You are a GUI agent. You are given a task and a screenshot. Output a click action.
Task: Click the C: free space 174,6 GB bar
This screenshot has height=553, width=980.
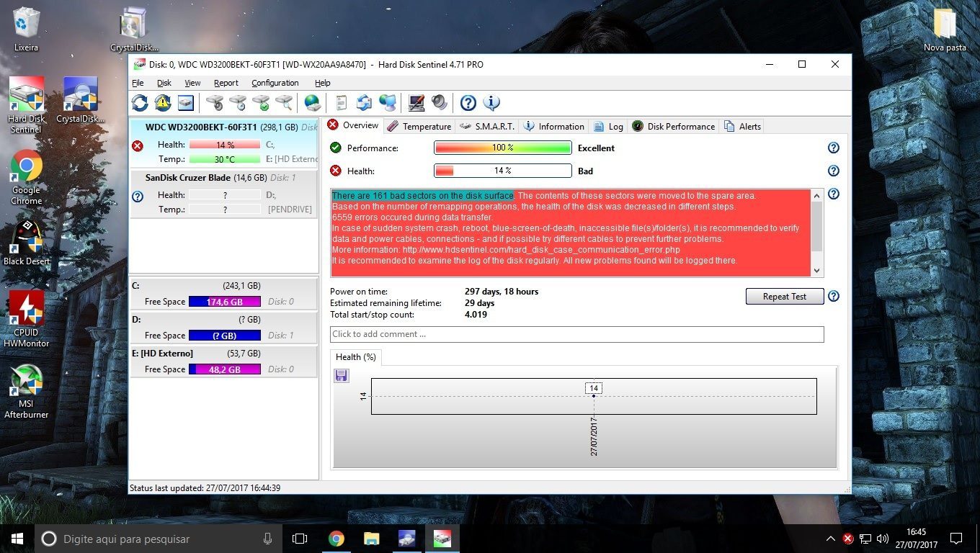coord(225,302)
